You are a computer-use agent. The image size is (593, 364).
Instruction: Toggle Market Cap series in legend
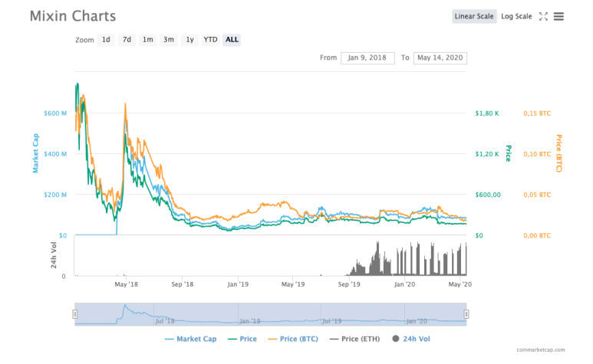point(190,339)
